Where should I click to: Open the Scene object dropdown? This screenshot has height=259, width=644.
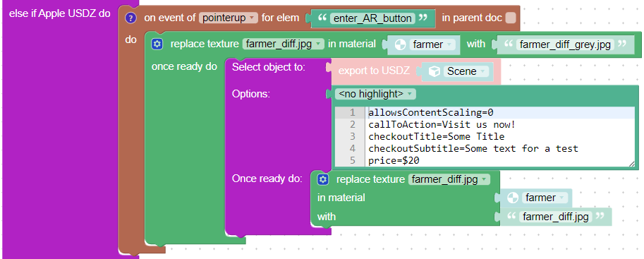[466, 71]
